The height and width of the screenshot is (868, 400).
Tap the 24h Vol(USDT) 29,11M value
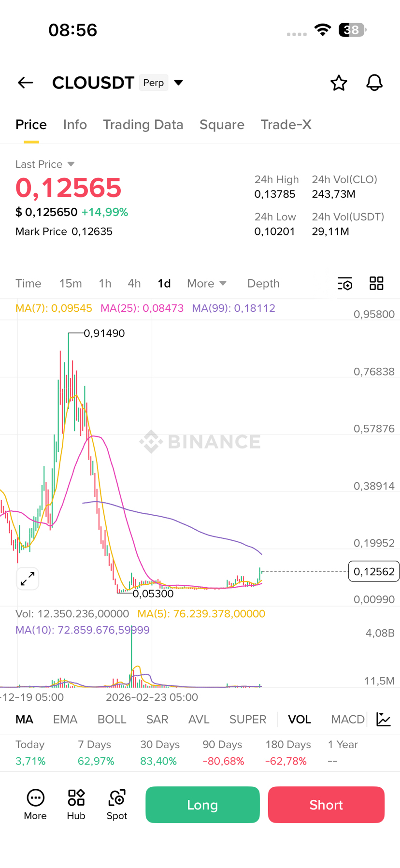pyautogui.click(x=330, y=231)
